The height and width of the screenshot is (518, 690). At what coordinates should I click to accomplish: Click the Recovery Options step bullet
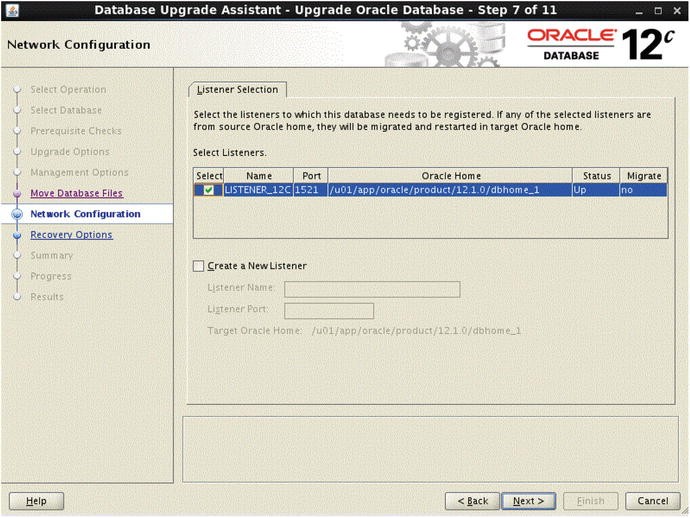click(x=17, y=235)
